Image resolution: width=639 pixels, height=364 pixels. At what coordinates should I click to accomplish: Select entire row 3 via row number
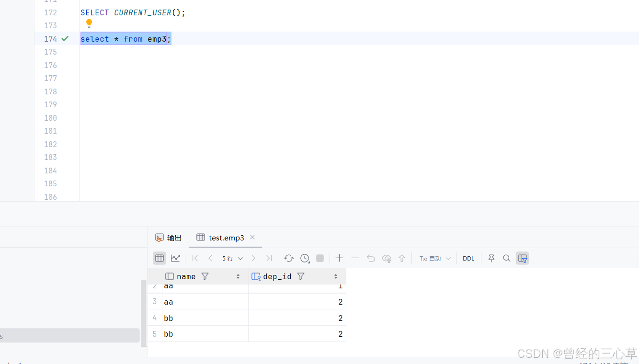(155, 302)
